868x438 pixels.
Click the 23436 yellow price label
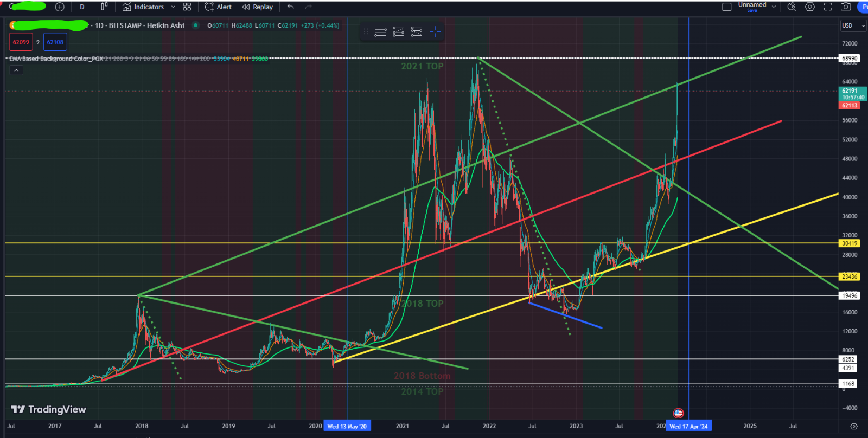click(850, 276)
